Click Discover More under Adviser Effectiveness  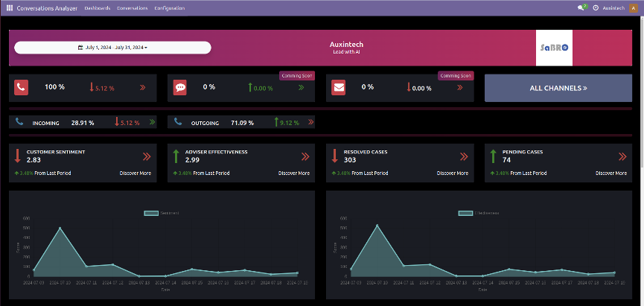click(294, 173)
